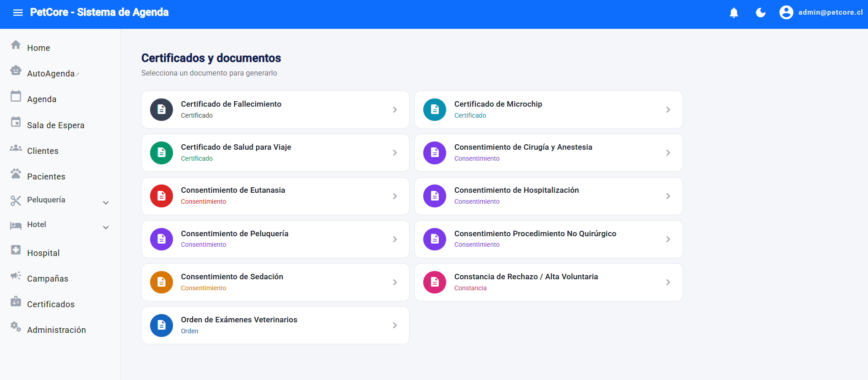Select Certificado de Microchip title
868x380 pixels.
click(498, 104)
